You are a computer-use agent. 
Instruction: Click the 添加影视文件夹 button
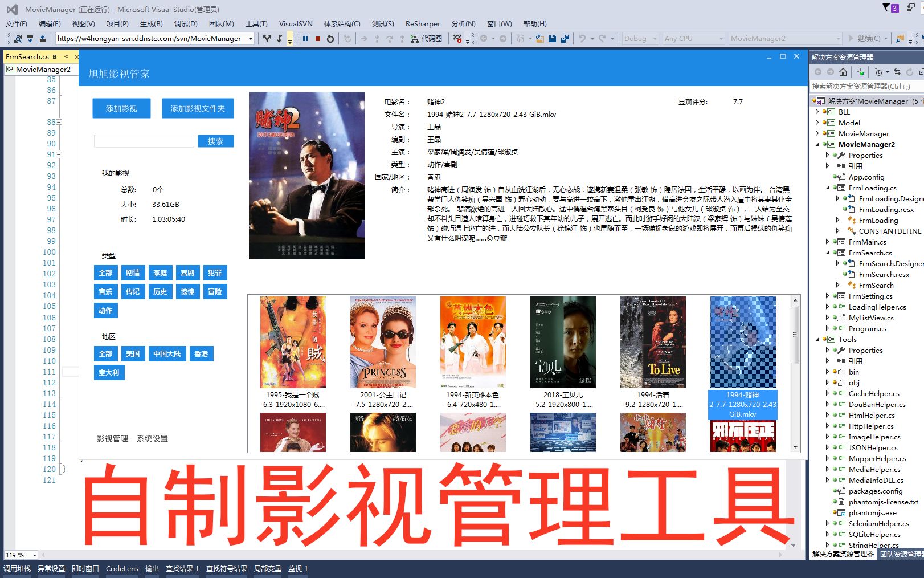tap(198, 108)
